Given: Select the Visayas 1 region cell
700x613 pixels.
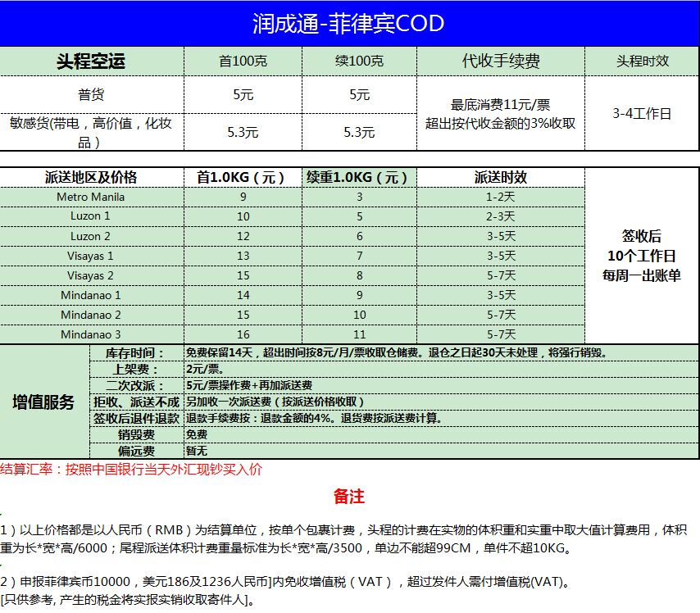Looking at the screenshot, I should click(x=91, y=256).
